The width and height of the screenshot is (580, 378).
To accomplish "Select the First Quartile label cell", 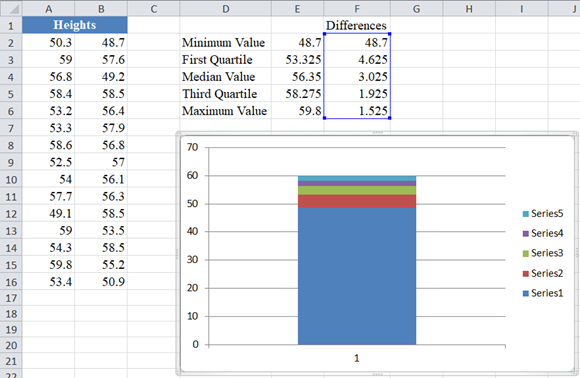I will coord(226,60).
